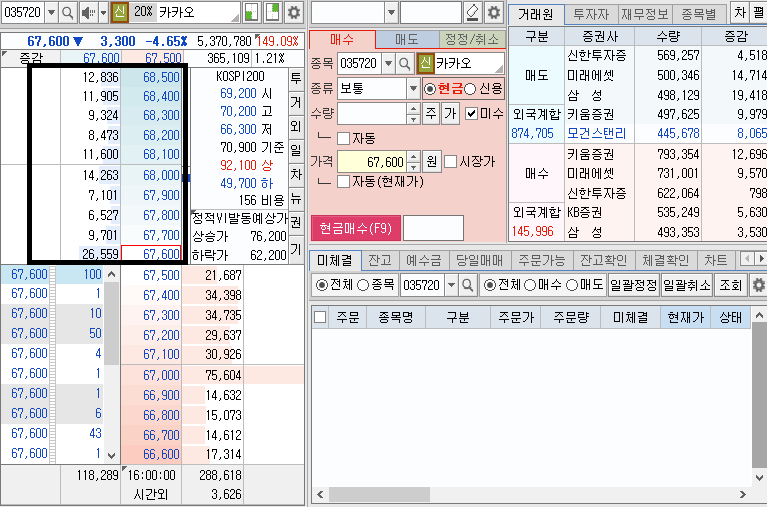Click the 수량 quantity stepper arrows
767x507 pixels.
point(414,114)
